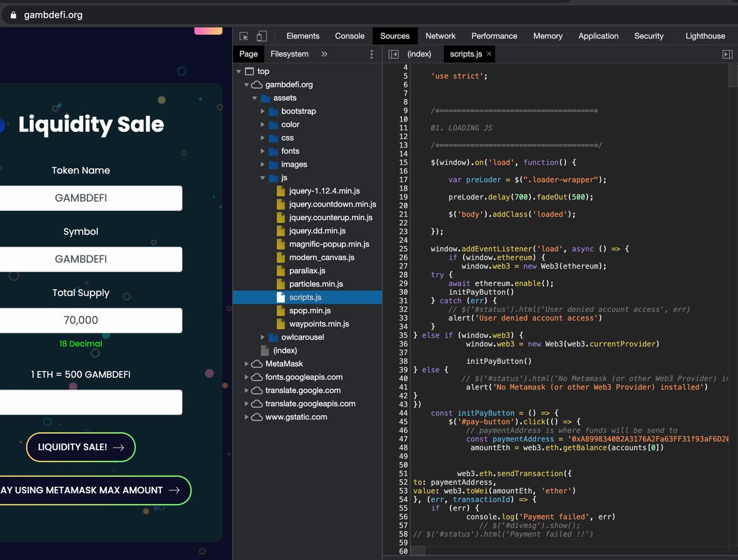
Task: Select translate.googleapis.com tree row
Action: pos(307,403)
